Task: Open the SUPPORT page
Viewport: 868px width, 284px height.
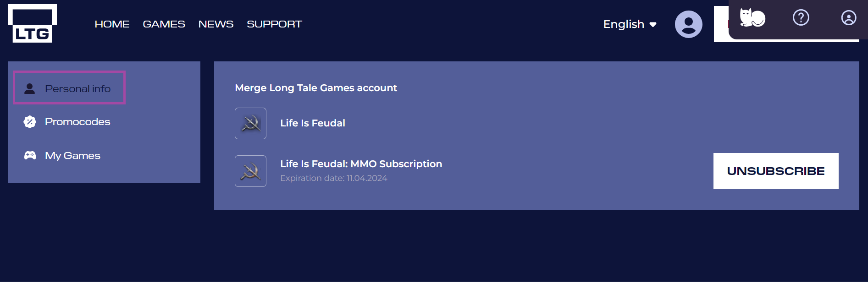Action: [x=274, y=24]
